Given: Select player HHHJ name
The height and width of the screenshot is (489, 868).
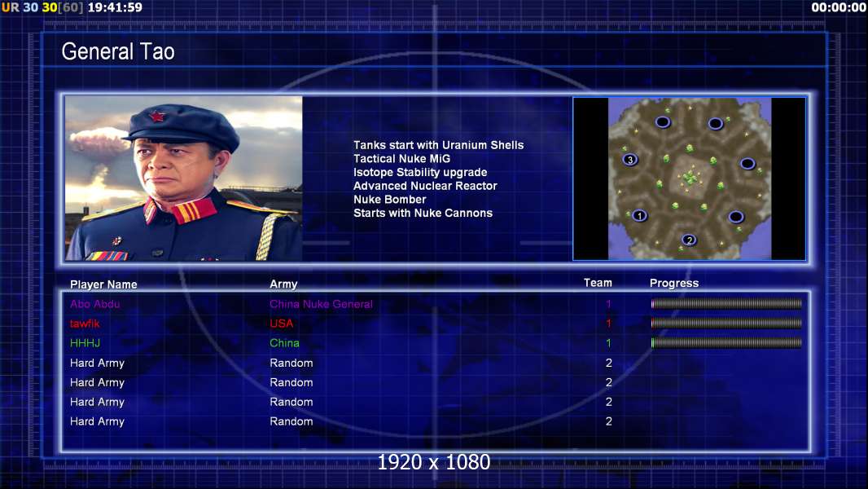Looking at the screenshot, I should (85, 343).
